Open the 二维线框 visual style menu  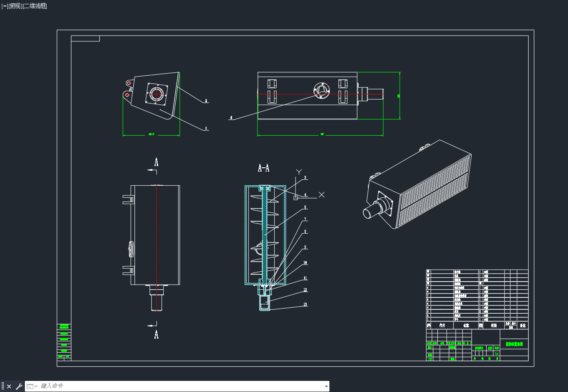point(35,6)
